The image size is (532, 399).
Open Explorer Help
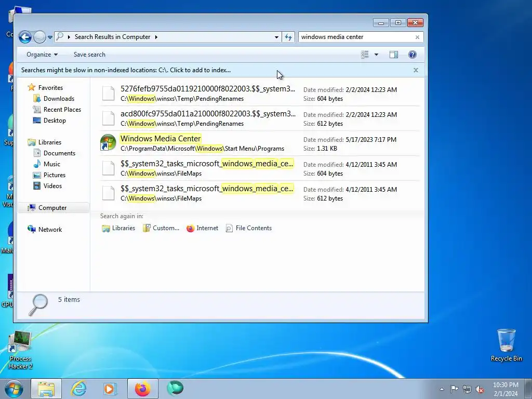[412, 55]
